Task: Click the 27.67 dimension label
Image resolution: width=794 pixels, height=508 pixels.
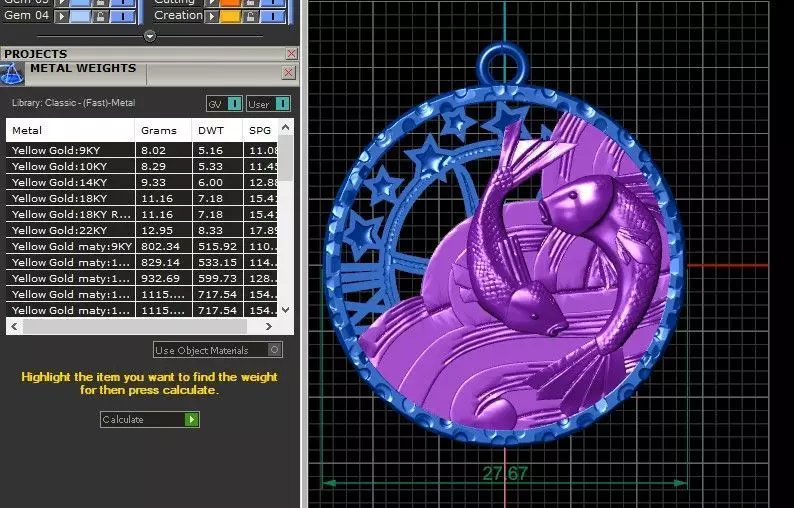Action: [505, 474]
